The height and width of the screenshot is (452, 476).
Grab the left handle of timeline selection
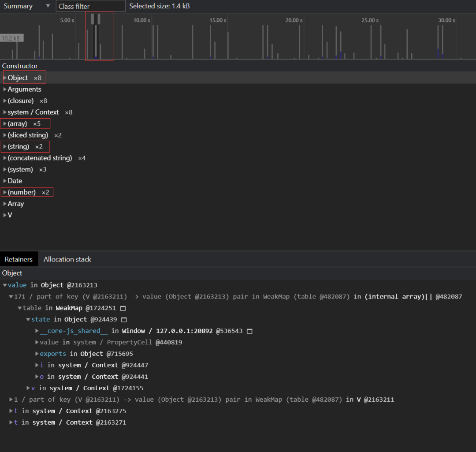[x=93, y=19]
